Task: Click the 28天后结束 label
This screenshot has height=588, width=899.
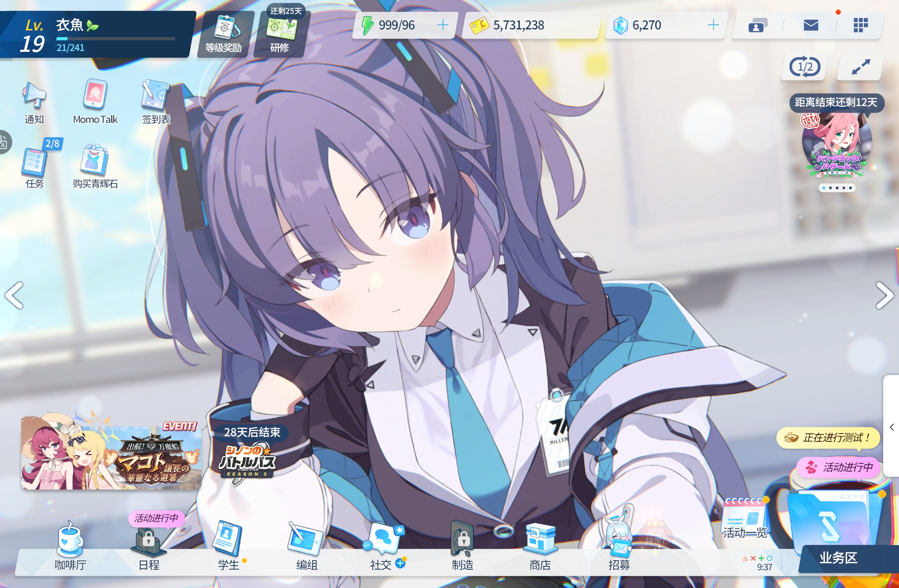Action: coord(252,432)
